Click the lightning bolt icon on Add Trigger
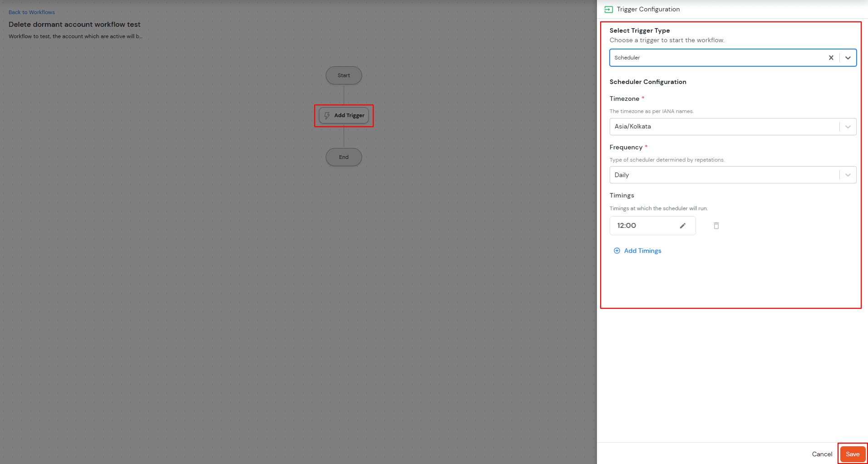The height and width of the screenshot is (464, 868). pyautogui.click(x=328, y=115)
